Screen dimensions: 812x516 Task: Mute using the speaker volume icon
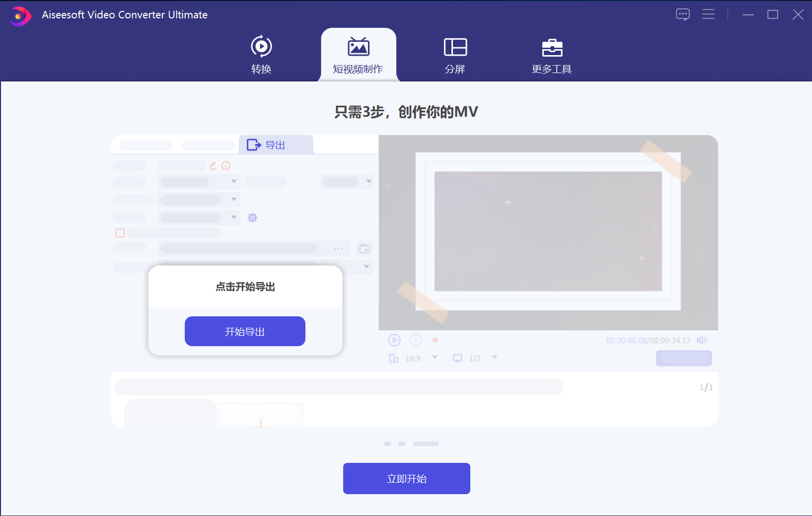pos(701,340)
